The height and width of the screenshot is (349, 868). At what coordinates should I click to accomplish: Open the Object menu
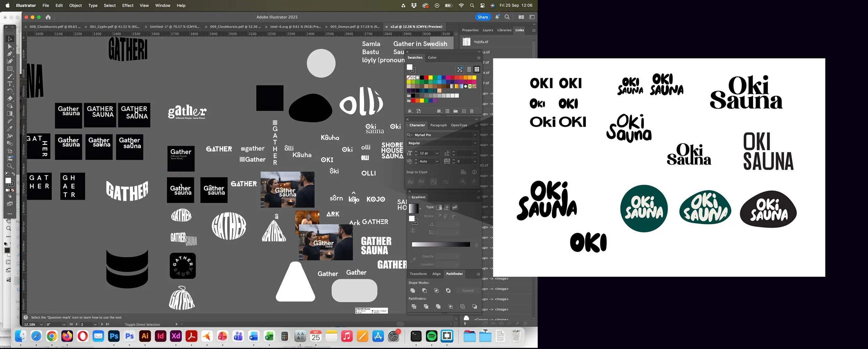75,6
